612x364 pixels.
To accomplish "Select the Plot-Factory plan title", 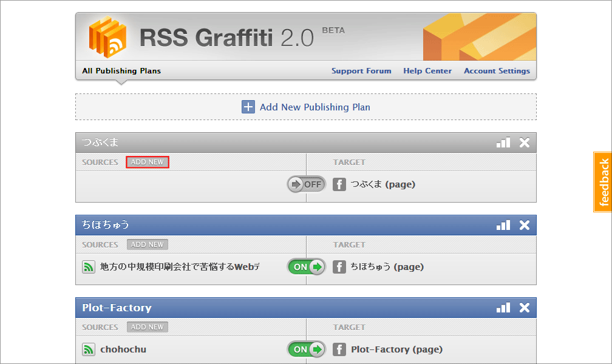I will tap(117, 308).
